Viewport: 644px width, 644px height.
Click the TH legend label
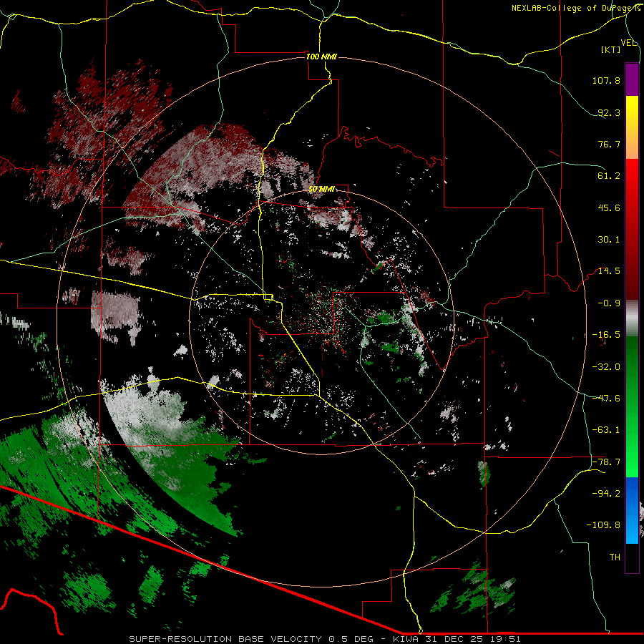615,557
